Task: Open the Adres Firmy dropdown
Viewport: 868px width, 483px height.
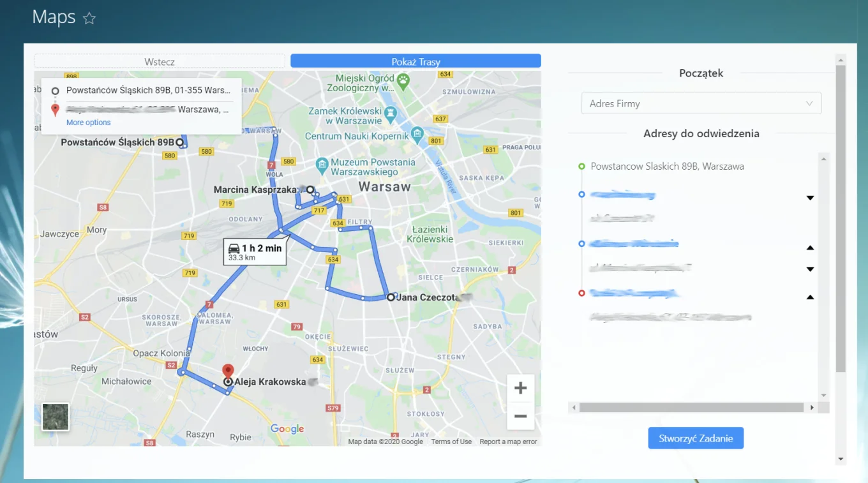Action: (701, 103)
